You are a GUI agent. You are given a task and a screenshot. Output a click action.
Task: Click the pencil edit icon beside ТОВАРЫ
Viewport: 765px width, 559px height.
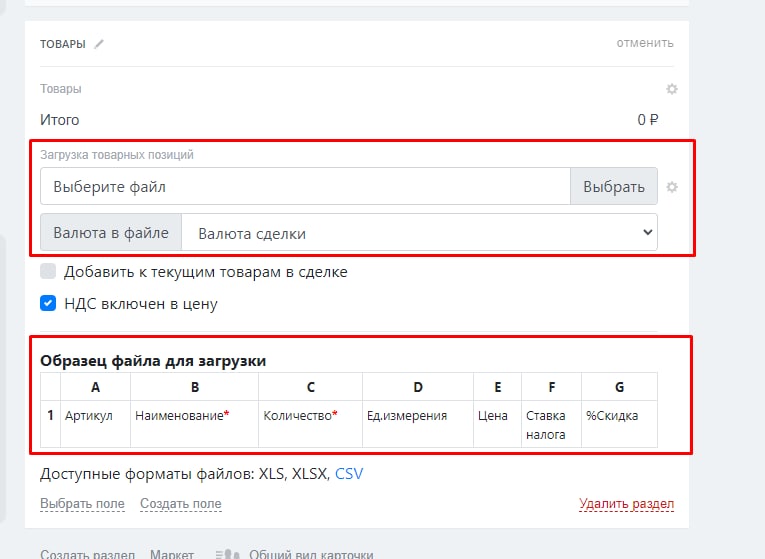click(99, 44)
